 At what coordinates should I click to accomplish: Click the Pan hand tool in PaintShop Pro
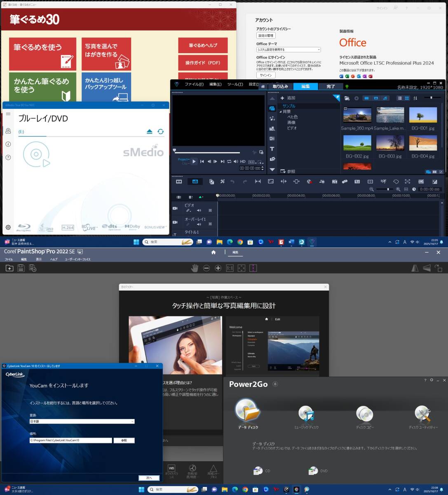point(195,268)
